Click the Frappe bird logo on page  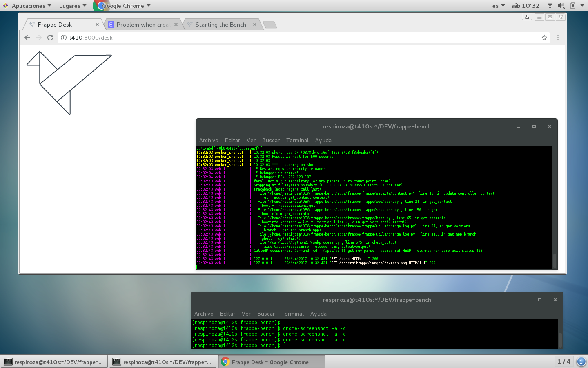point(69,83)
